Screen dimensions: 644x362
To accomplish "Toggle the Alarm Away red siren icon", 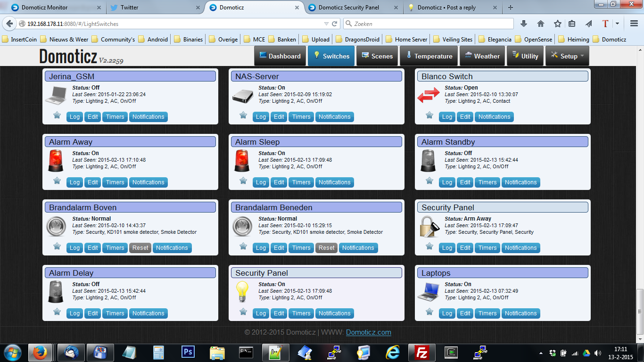I will pos(56,160).
